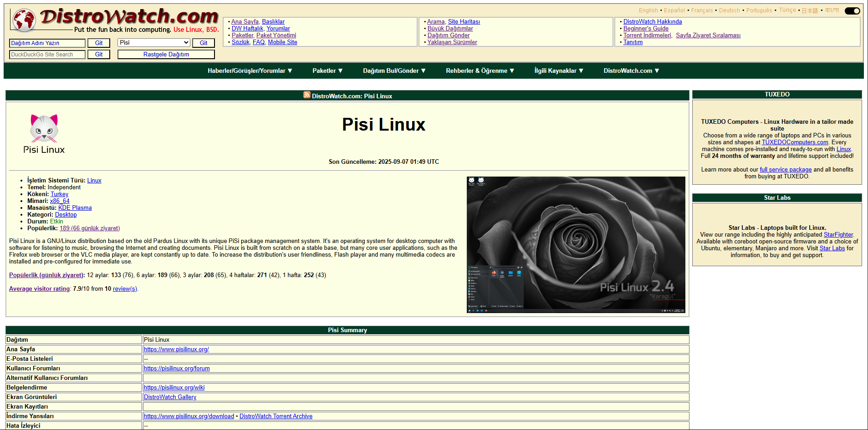Expand the Paketler menu
Viewport: 868px width, 430px height.
(327, 71)
